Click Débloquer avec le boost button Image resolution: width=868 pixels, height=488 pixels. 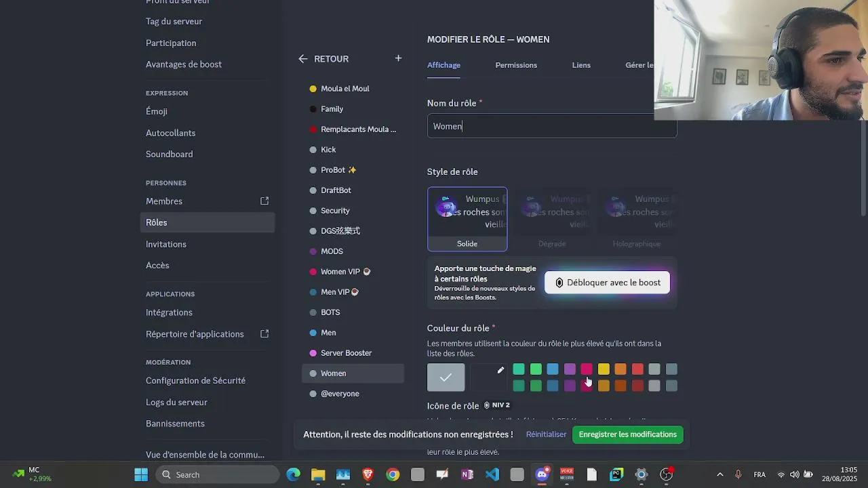607,283
